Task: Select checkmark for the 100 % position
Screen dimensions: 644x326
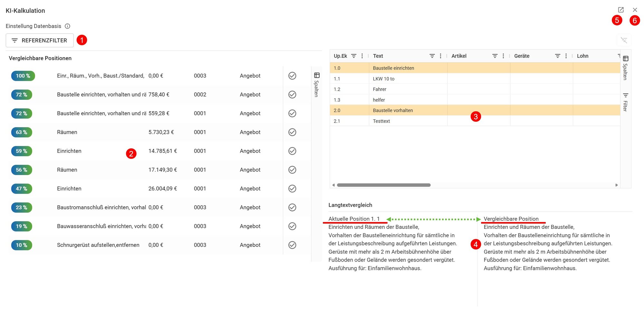Action: 292,76
